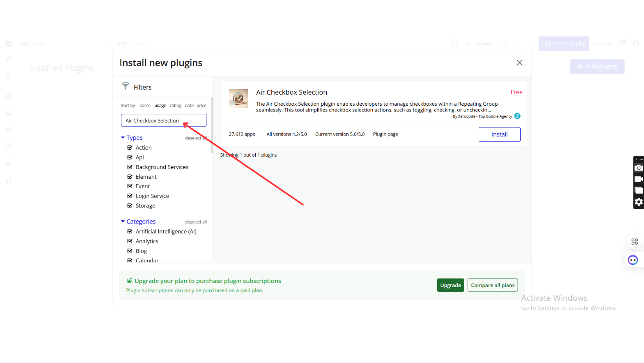
Task: Click the filters panel vertical scrollbar
Action: pyautogui.click(x=212, y=125)
